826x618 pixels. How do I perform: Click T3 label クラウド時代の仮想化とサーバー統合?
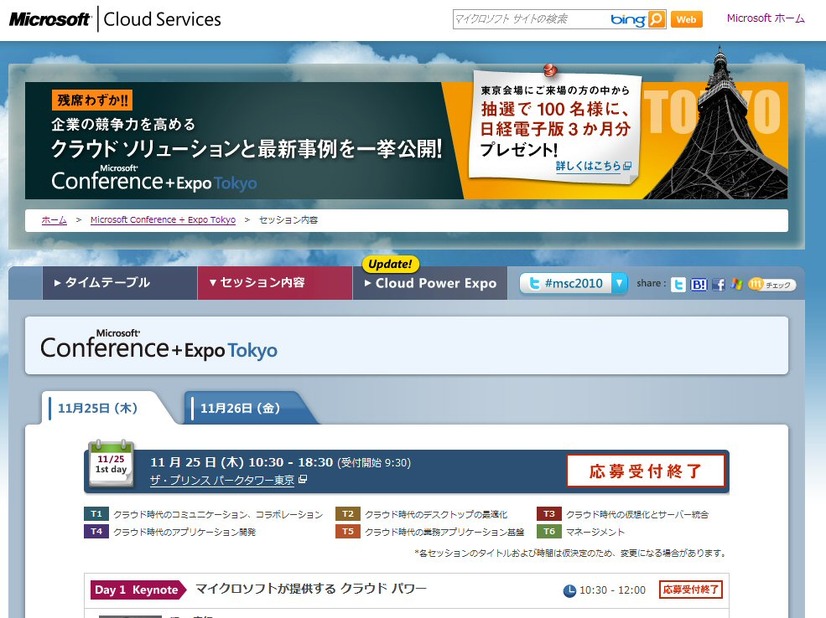pos(637,515)
